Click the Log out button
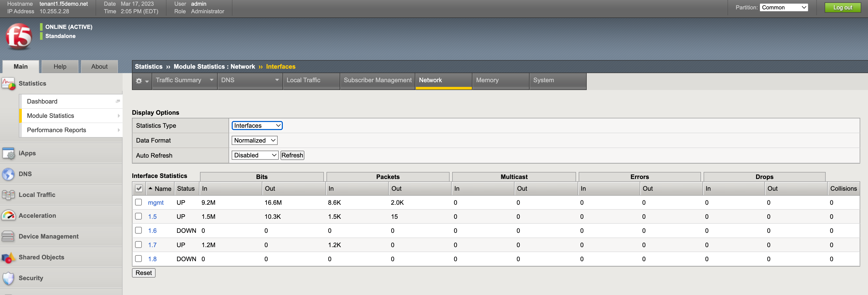868x295 pixels. click(x=843, y=8)
